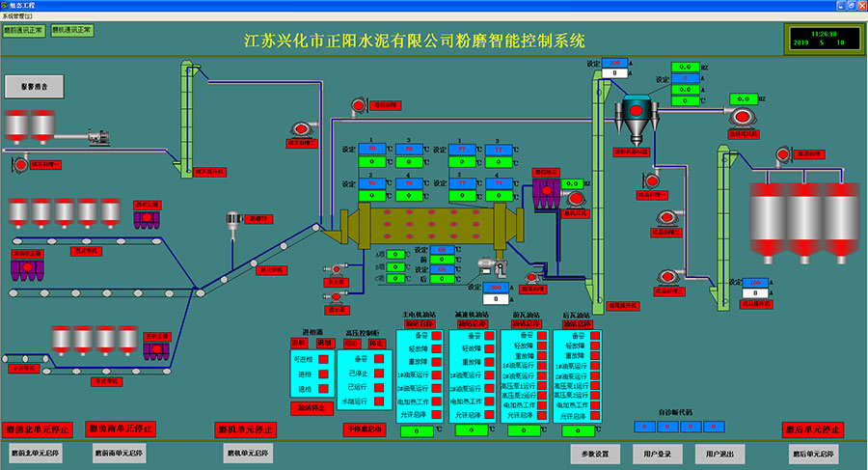The image size is (868, 470).
Task: Click the 成品斜槽二 fan icon
Action: click(667, 218)
